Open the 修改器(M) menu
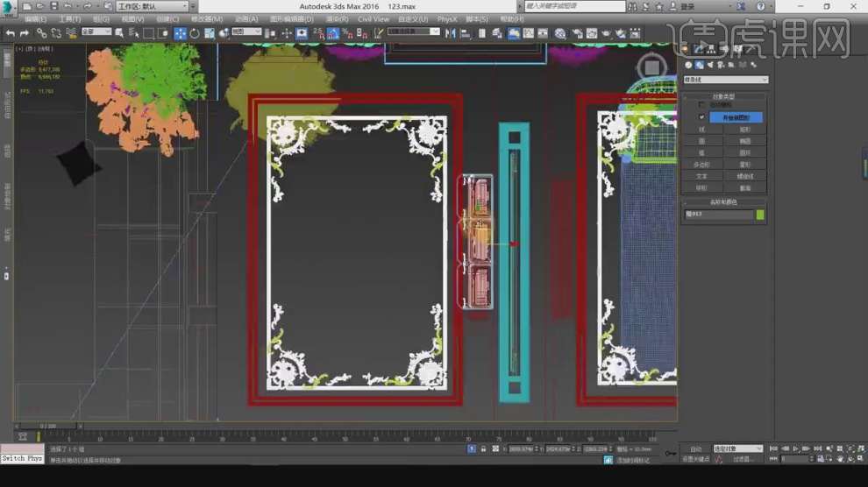This screenshot has width=868, height=487. coord(206,18)
